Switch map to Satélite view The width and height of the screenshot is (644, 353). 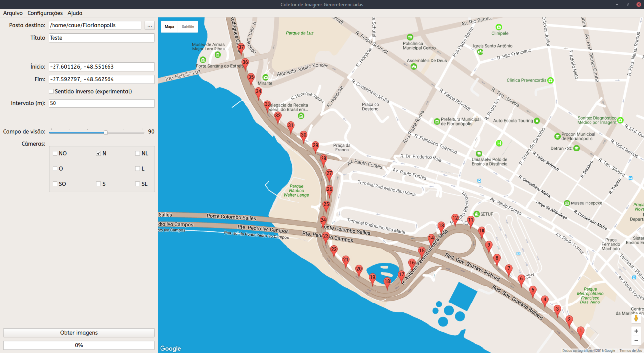pos(188,26)
